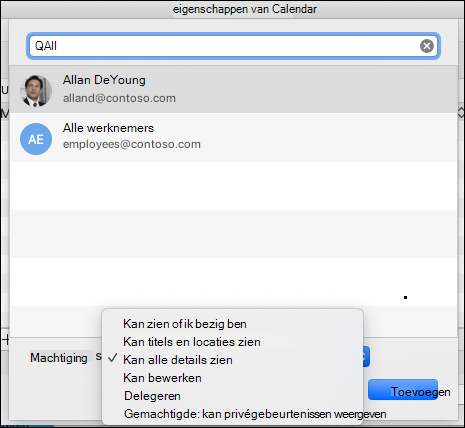The image size is (465, 428).
Task: Clear the search field with the X icon
Action: [427, 46]
